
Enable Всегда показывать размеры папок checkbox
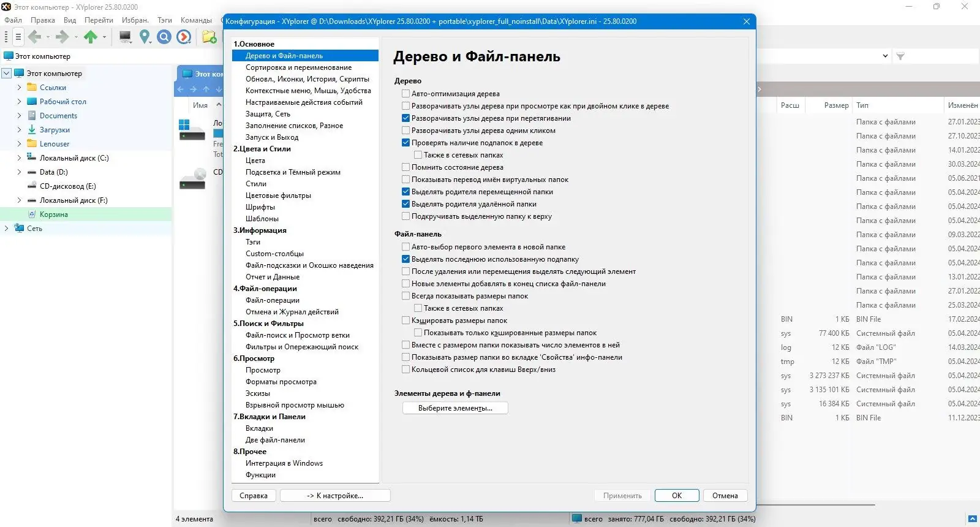point(405,296)
